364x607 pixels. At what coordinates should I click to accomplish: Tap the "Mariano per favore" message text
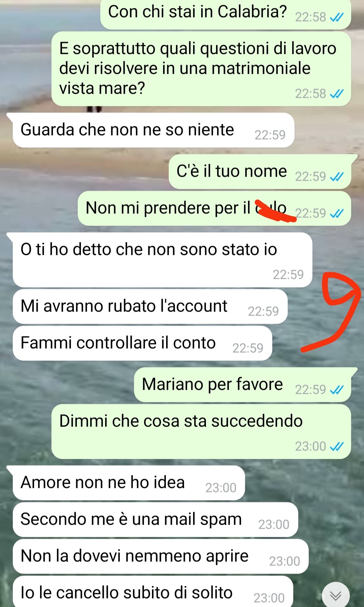212,384
